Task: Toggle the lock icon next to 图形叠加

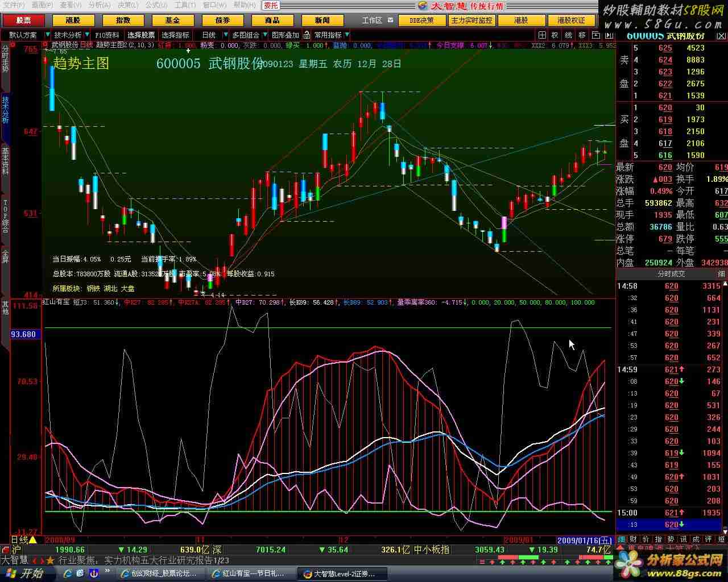Action: [x=307, y=35]
